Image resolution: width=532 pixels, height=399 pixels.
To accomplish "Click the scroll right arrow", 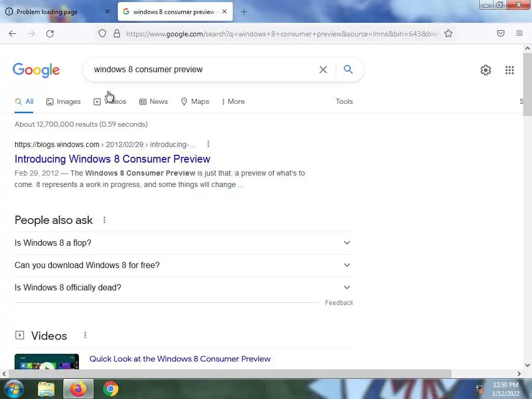I will [x=519, y=374].
